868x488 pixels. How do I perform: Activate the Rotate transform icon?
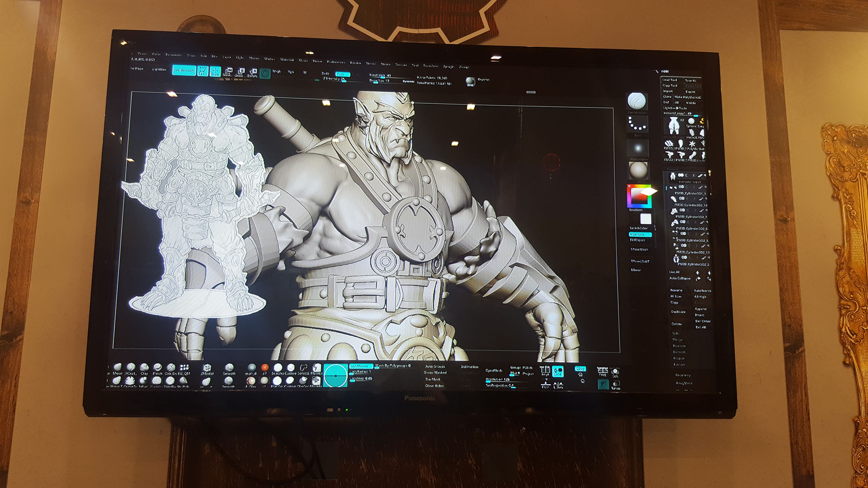[x=253, y=73]
